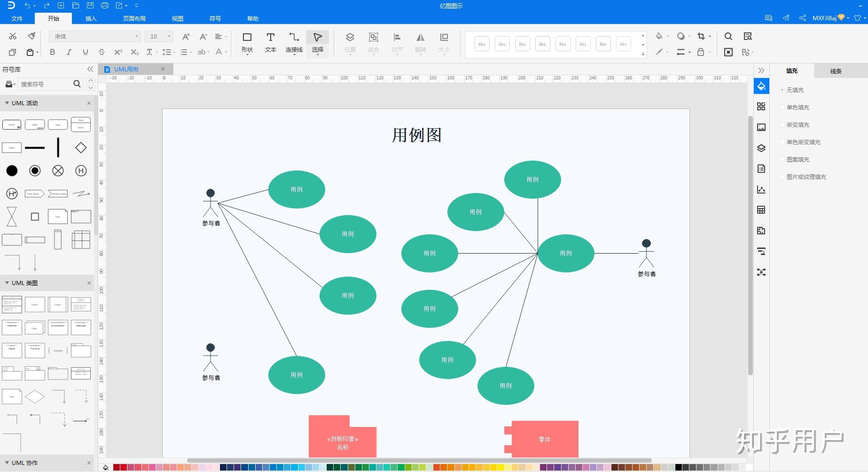Click the undo arrow in title bar
This screenshot has width=868, height=472.
28,6
